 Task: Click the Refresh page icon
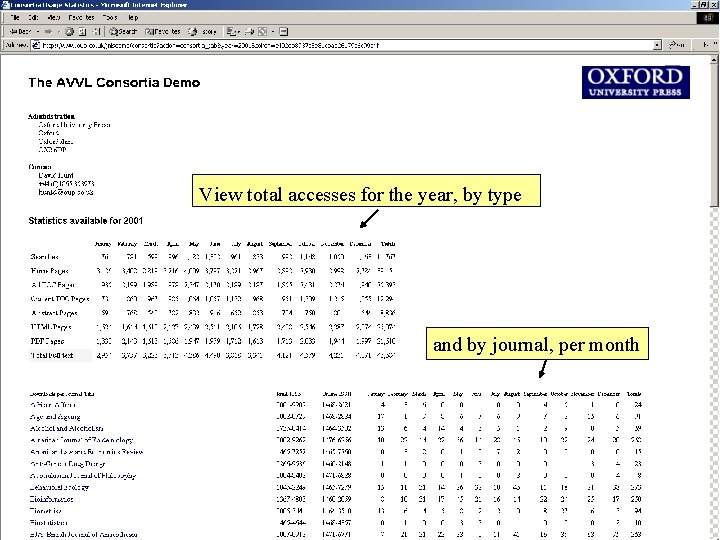point(83,32)
